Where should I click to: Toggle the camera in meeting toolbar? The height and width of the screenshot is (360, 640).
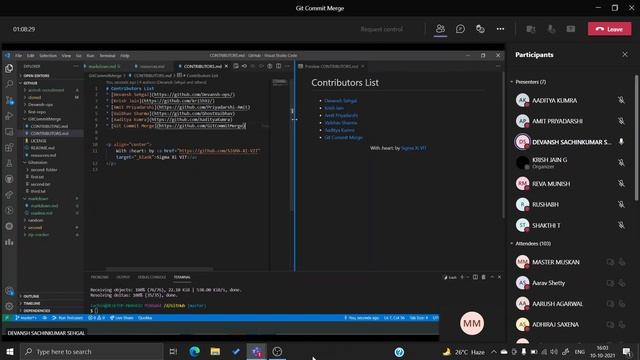(531, 29)
